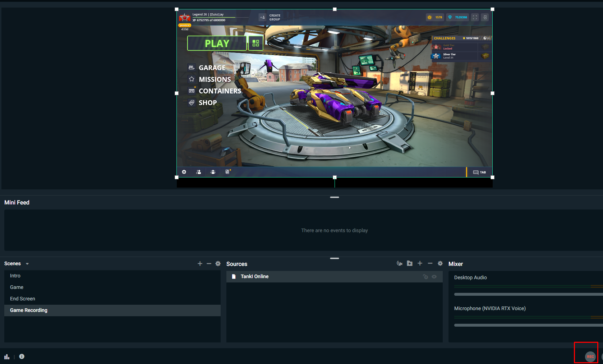Open CONTAINERS in the game menu
The height and width of the screenshot is (364, 603).
(215, 91)
